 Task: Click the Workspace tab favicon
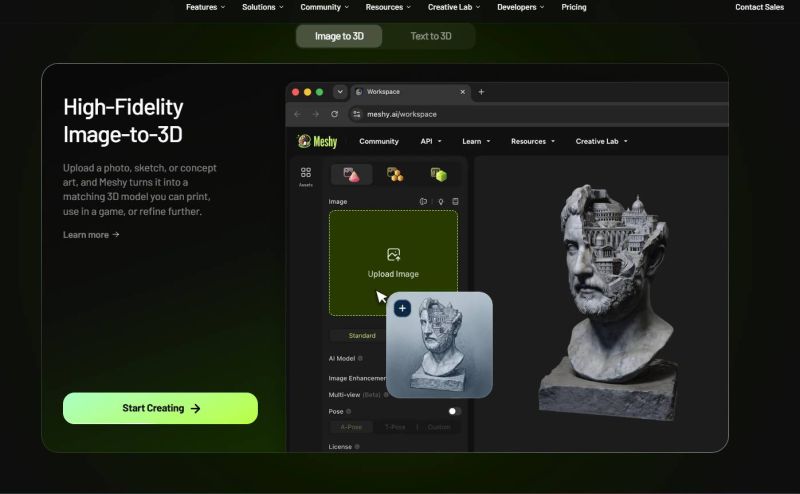click(x=359, y=92)
